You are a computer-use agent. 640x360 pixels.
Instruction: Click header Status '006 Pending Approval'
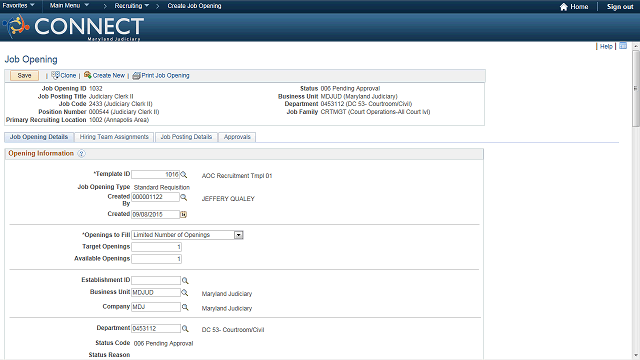[350, 89]
